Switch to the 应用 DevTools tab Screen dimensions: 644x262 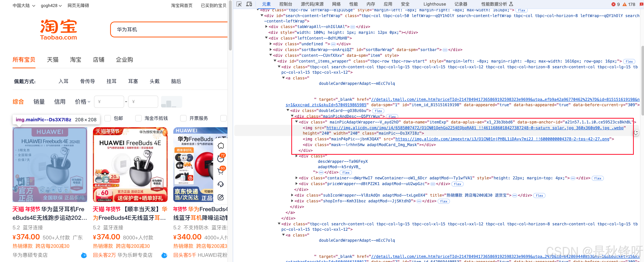pos(388,4)
